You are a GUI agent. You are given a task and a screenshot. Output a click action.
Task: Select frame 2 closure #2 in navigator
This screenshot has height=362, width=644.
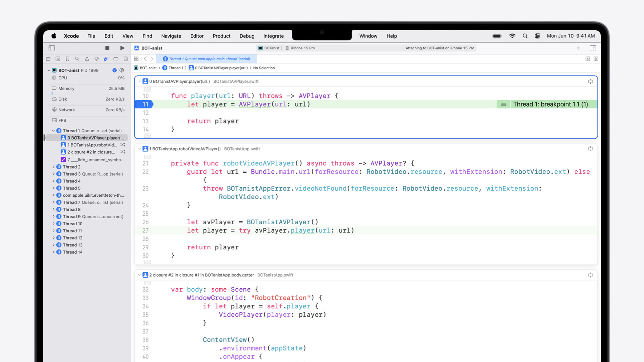[91, 152]
